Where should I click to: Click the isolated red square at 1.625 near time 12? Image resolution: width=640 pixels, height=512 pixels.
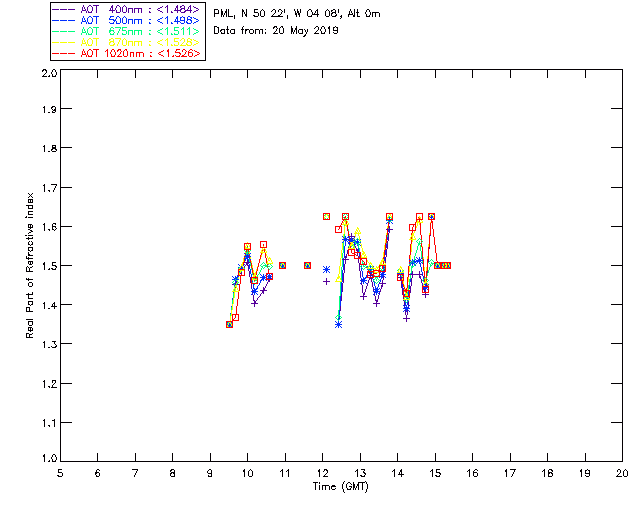(326, 216)
